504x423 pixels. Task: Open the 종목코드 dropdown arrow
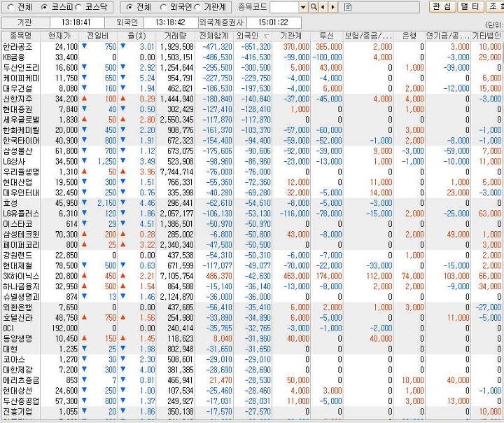click(x=303, y=7)
